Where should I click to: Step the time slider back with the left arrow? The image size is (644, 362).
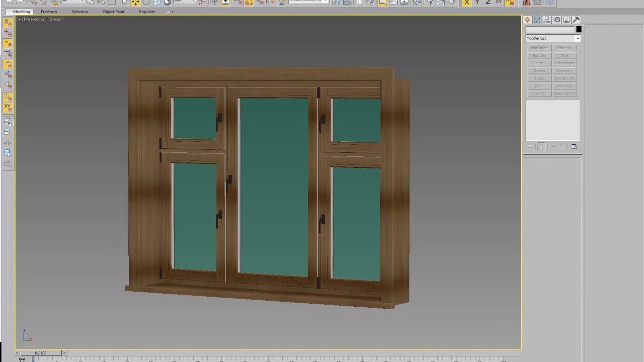coord(18,353)
